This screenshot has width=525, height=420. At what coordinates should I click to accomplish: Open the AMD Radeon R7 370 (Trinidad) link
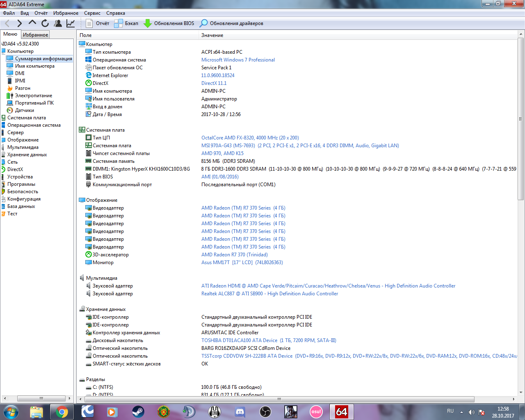(x=235, y=255)
